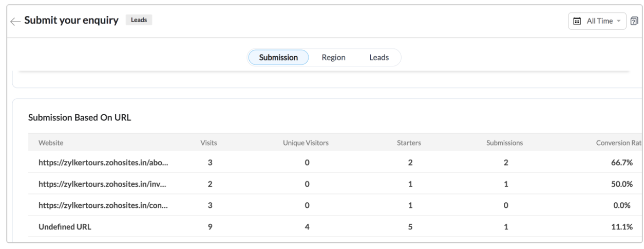This screenshot has width=644, height=249.
Task: Sort by the Unique Visitors column header
Action: (x=306, y=143)
